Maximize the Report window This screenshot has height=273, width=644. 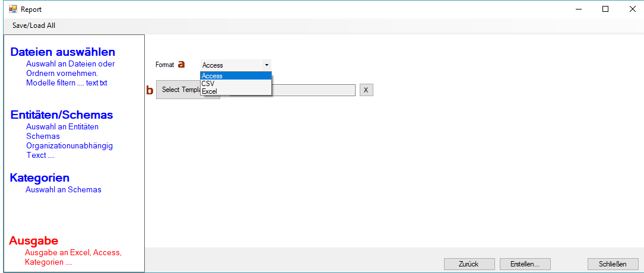[x=605, y=9]
